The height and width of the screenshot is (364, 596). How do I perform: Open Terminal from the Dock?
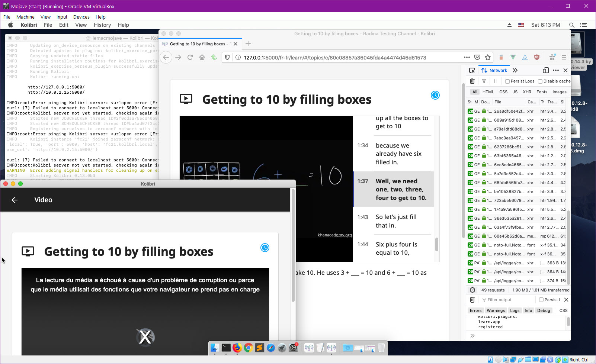226,348
